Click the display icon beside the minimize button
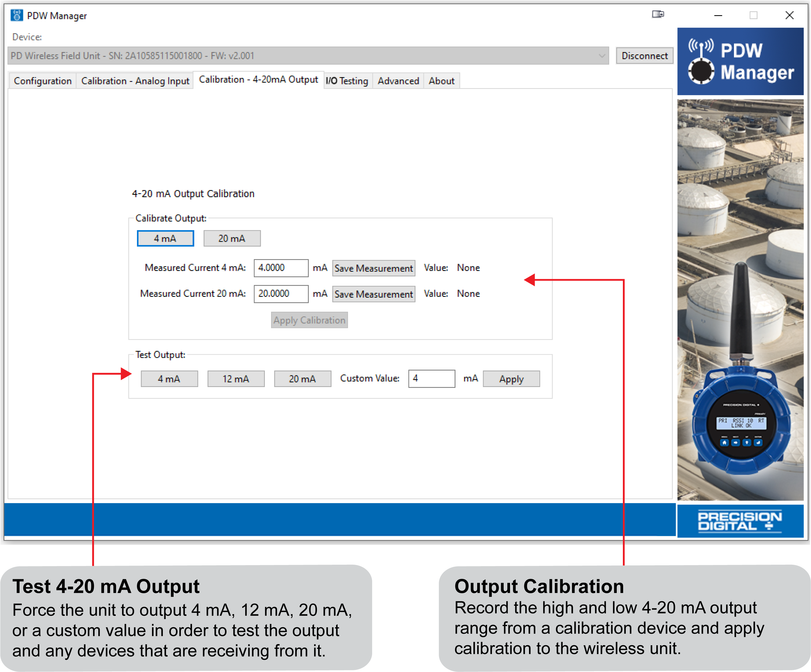Screen dimensions: 811x672 coord(658,15)
